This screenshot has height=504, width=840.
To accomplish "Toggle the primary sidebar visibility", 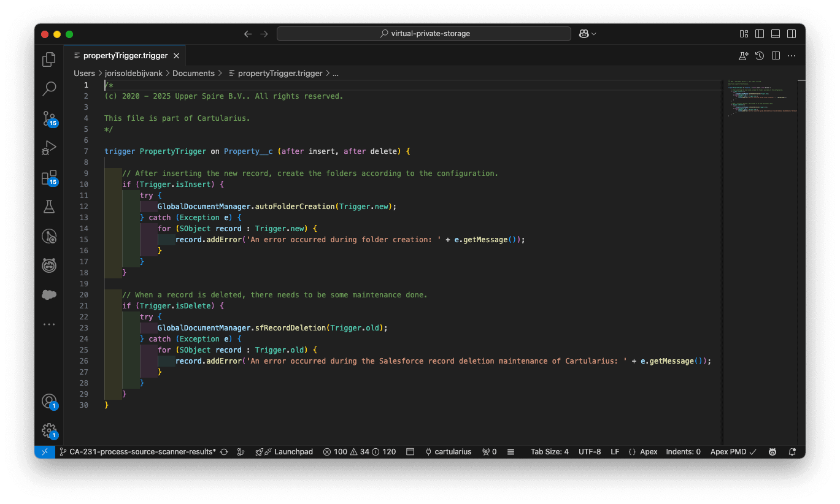I will click(759, 34).
